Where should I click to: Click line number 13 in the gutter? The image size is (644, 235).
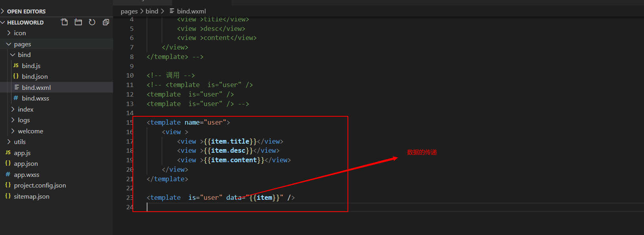pos(130,104)
